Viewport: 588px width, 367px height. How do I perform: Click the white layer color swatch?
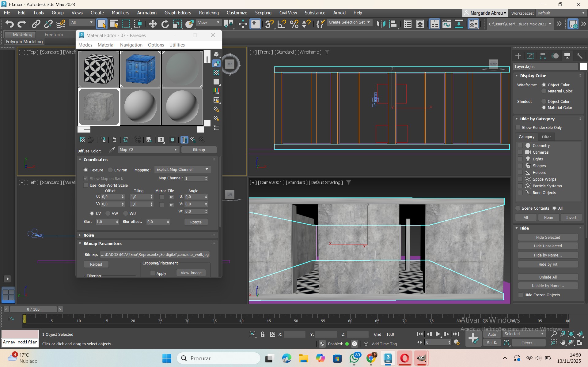tap(583, 66)
